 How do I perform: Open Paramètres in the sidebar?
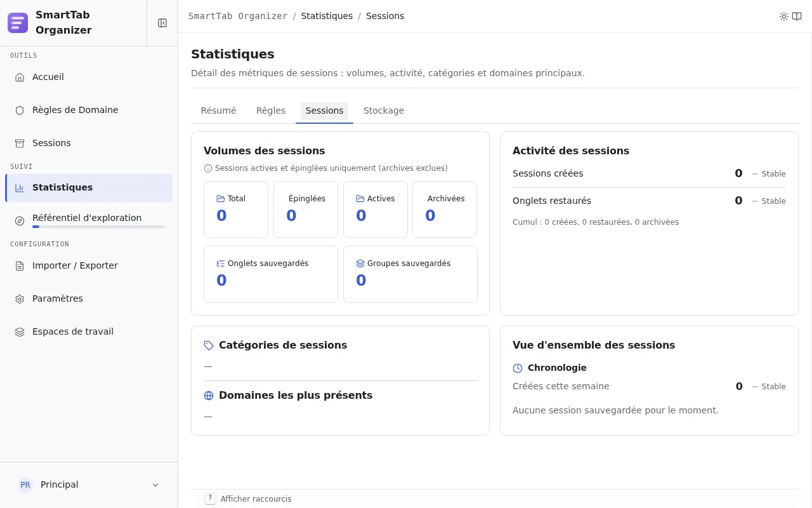click(x=89, y=298)
